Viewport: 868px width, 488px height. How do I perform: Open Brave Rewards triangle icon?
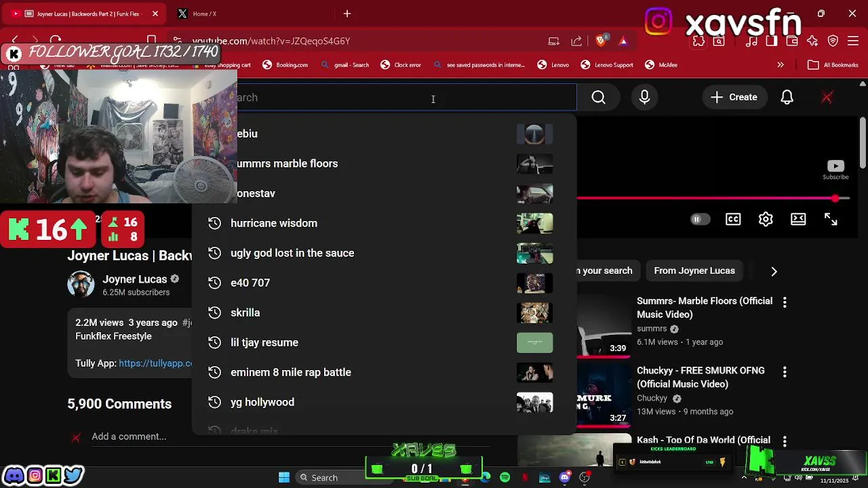point(623,41)
